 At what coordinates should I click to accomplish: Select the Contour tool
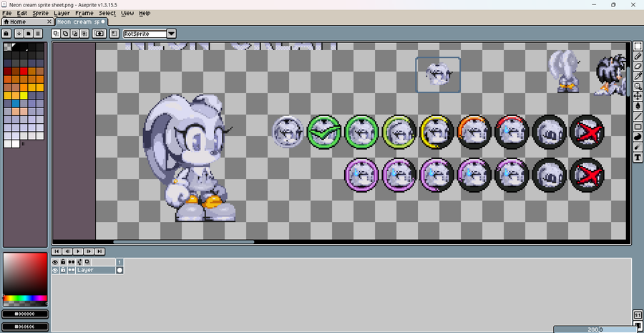(638, 137)
